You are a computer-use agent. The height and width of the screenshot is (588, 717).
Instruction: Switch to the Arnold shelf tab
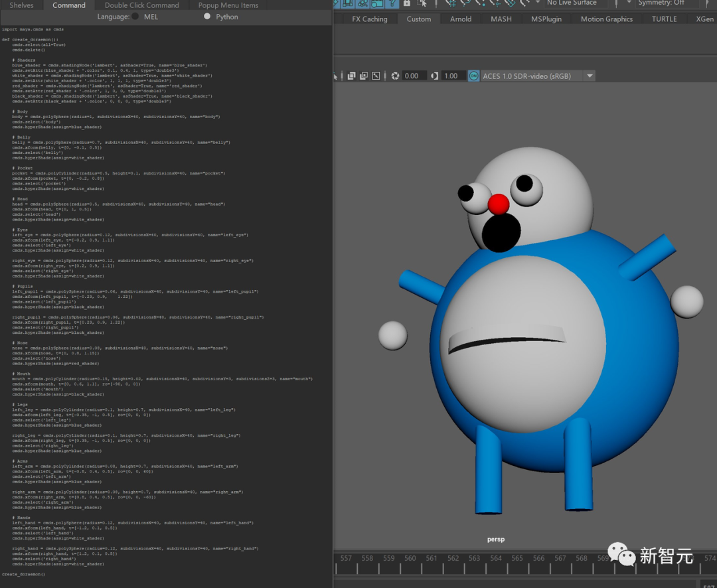coord(461,19)
